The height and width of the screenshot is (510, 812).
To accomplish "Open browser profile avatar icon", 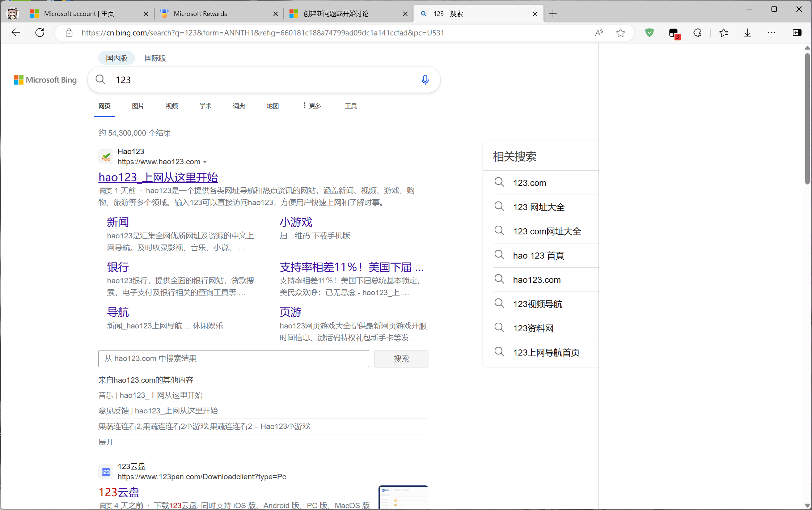I will point(13,14).
